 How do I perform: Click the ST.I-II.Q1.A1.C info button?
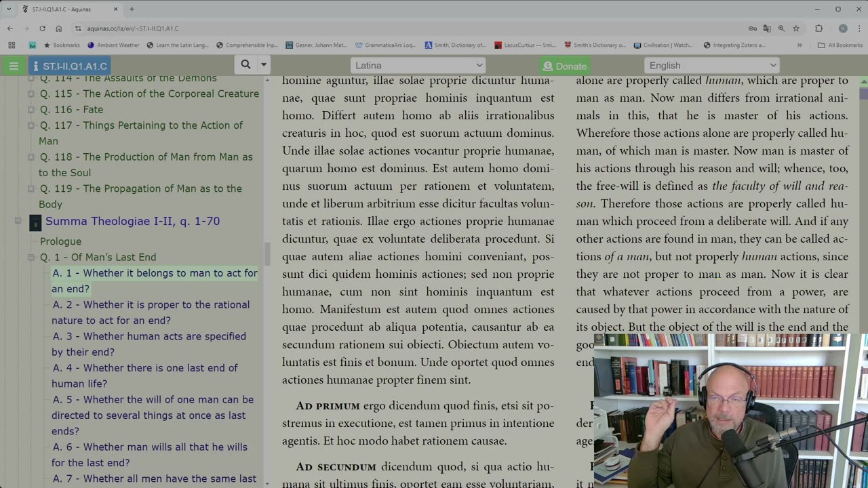coord(70,66)
